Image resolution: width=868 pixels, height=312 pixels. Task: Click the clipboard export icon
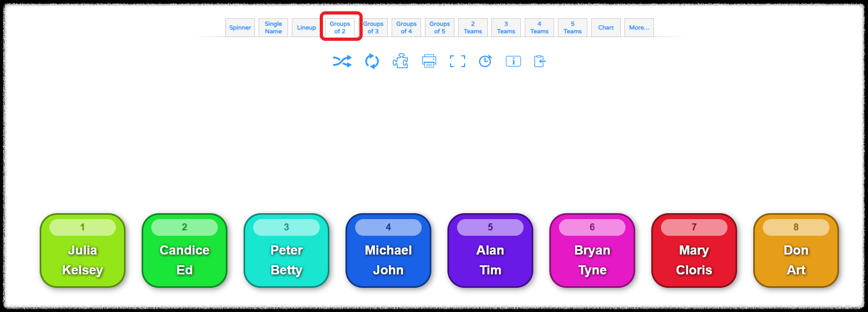(x=540, y=61)
